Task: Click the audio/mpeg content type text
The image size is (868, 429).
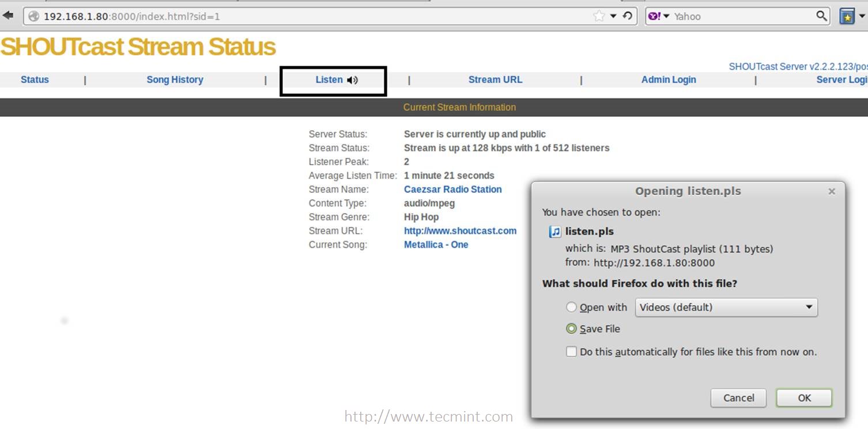Action: click(429, 203)
